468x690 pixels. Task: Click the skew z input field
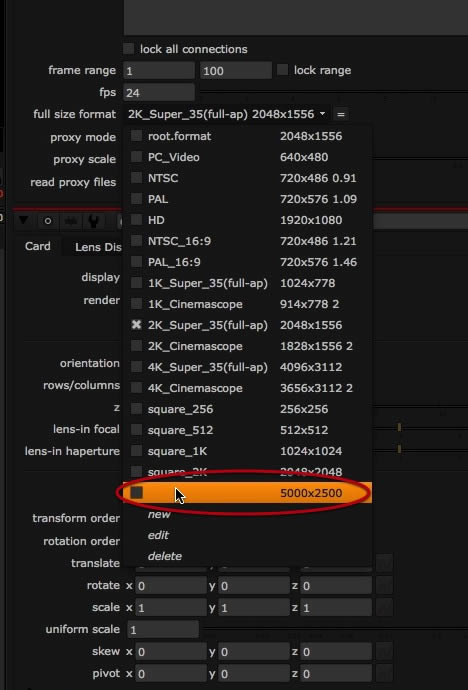(x=336, y=652)
